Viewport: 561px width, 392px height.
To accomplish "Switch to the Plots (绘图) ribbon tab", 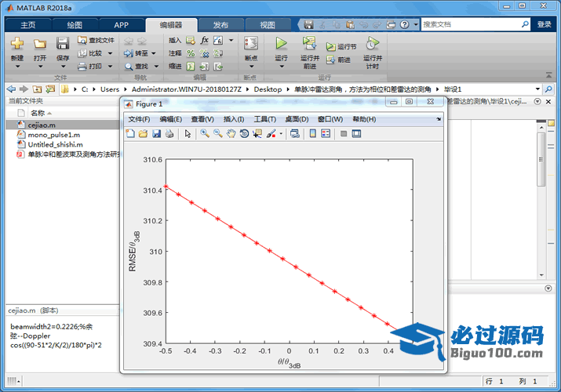I will [75, 25].
